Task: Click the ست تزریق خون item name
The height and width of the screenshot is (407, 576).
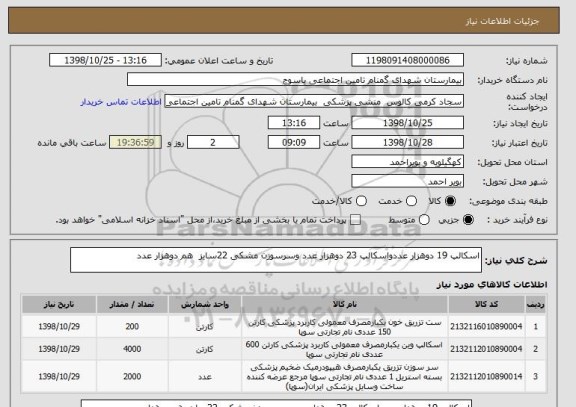Action: (x=345, y=327)
